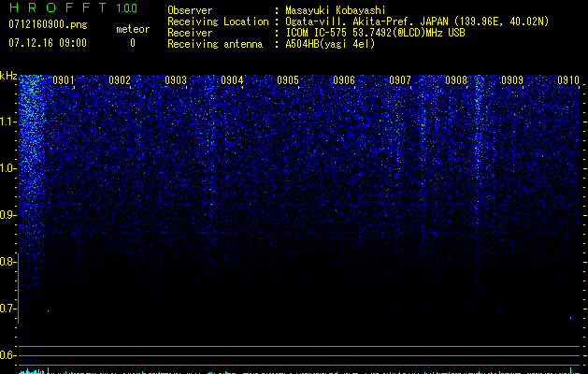Click the Observer label
This screenshot has height=374, width=588.
click(190, 10)
